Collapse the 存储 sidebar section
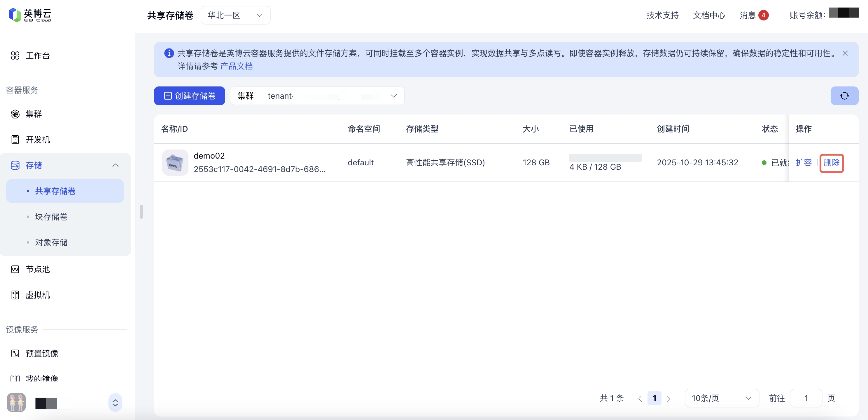 pyautogui.click(x=115, y=165)
